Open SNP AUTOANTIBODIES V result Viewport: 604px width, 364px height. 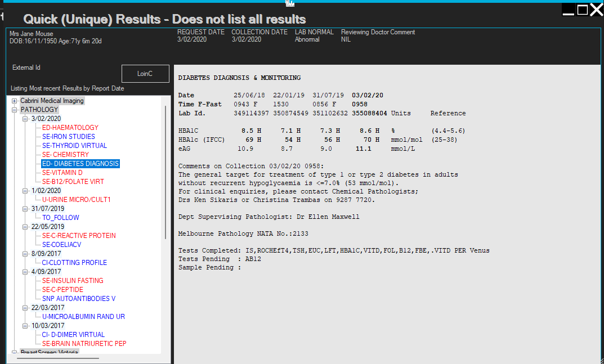point(79,299)
